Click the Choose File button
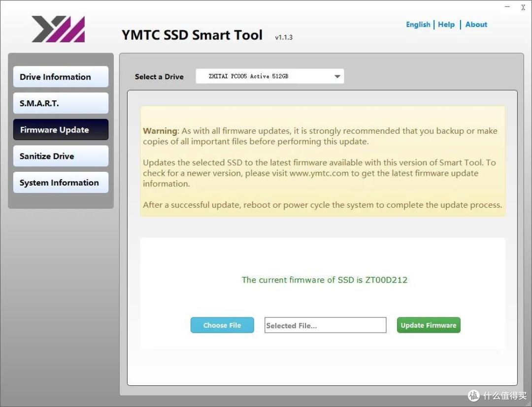Image resolution: width=532 pixels, height=407 pixels. click(x=222, y=325)
